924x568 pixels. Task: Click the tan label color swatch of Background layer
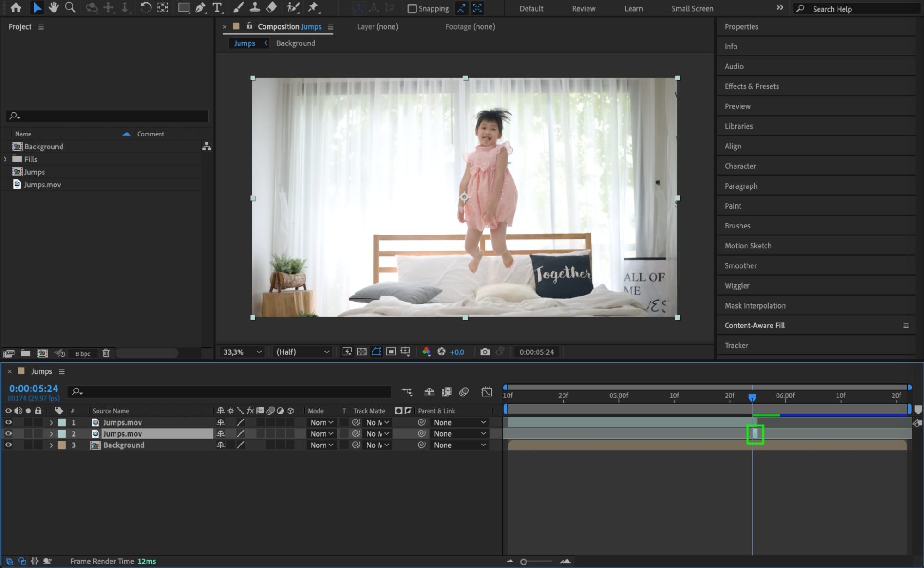(61, 445)
